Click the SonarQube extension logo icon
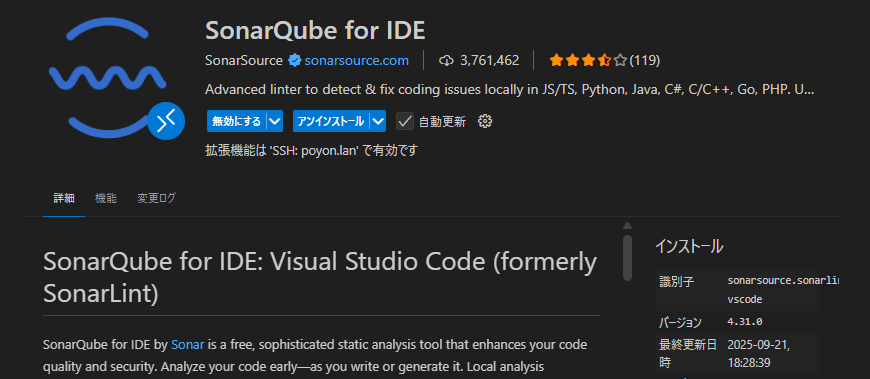 108,78
